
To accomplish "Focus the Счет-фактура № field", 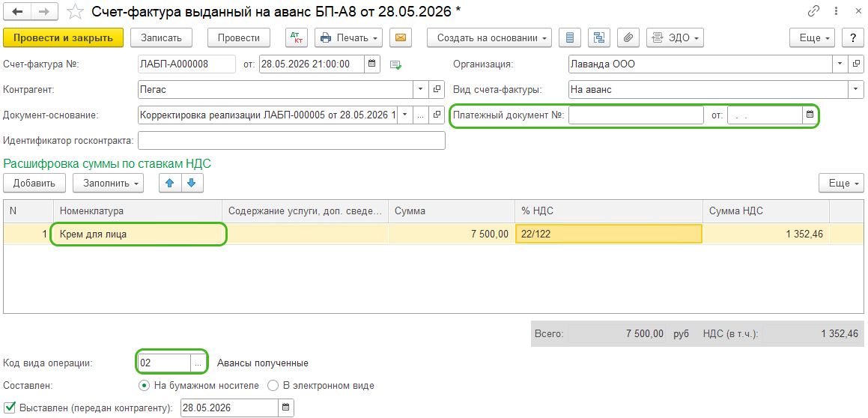I will coord(186,64).
